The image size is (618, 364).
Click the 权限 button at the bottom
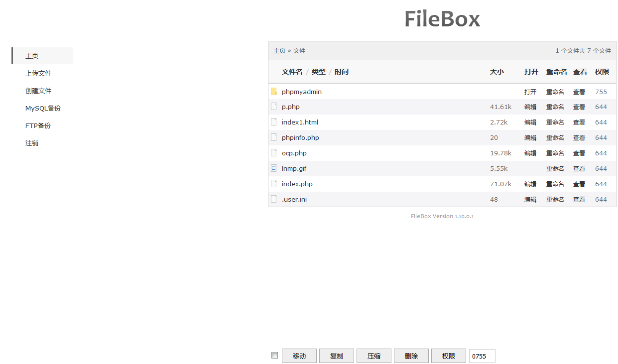coord(448,356)
